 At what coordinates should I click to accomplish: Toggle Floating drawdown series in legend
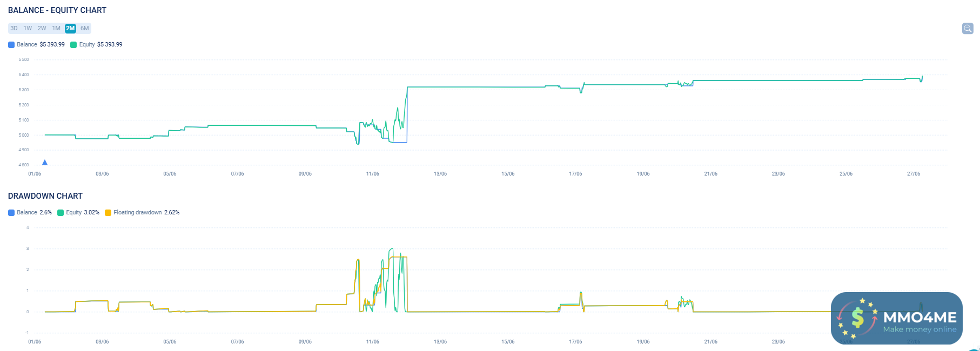point(108,213)
